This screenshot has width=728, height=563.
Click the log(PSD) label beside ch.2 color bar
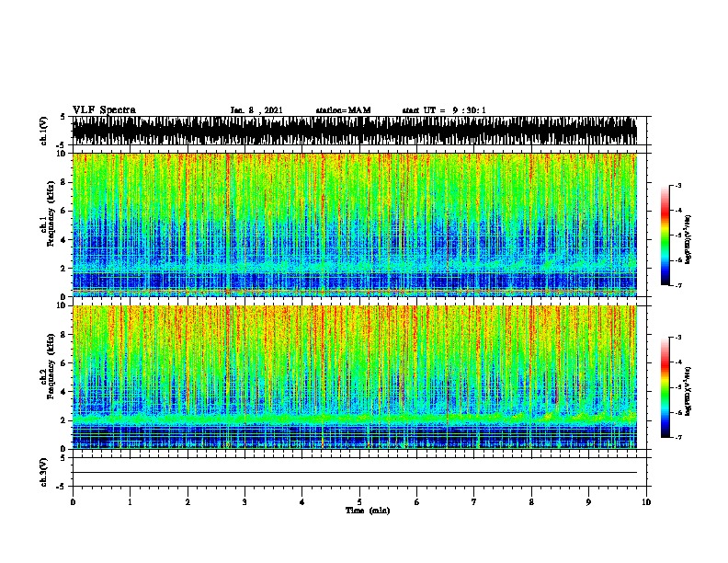pyautogui.click(x=688, y=392)
